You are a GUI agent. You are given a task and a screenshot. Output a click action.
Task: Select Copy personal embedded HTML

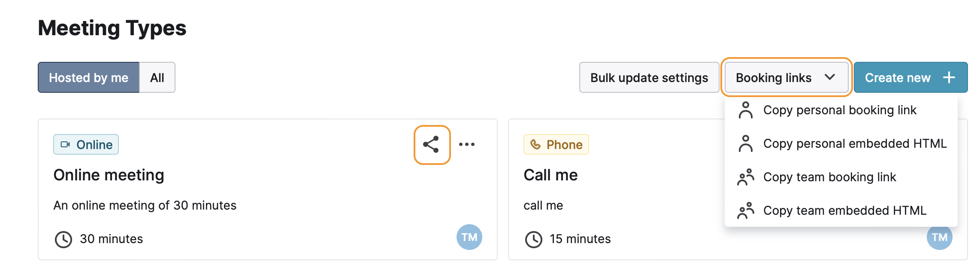coord(854,144)
